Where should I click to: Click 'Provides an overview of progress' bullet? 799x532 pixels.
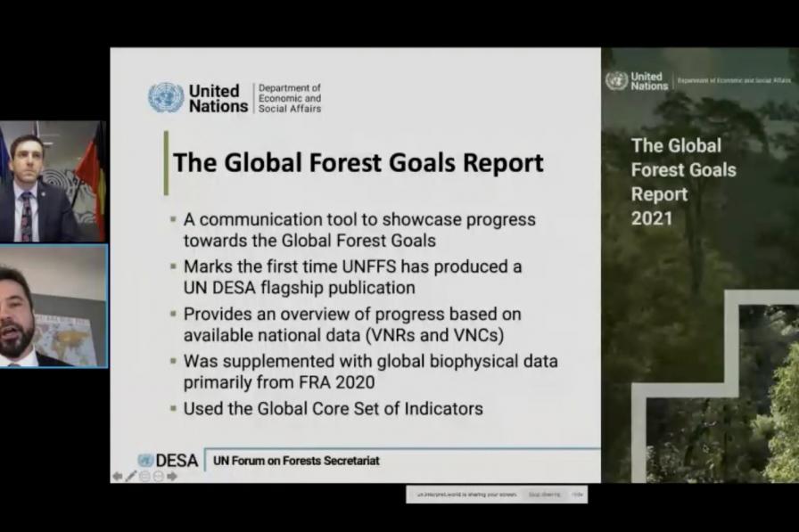(x=352, y=314)
